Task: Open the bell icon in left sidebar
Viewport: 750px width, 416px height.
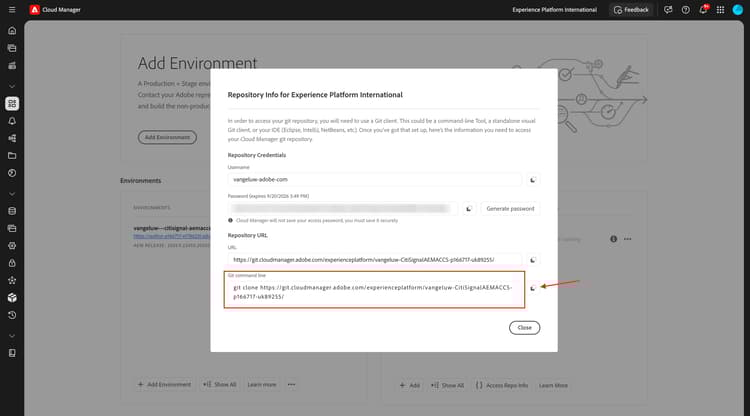Action: [12, 121]
